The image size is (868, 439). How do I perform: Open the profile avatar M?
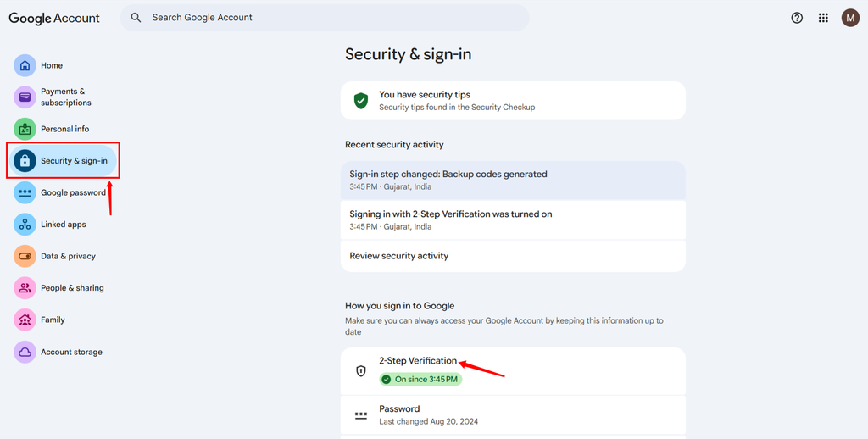click(850, 18)
